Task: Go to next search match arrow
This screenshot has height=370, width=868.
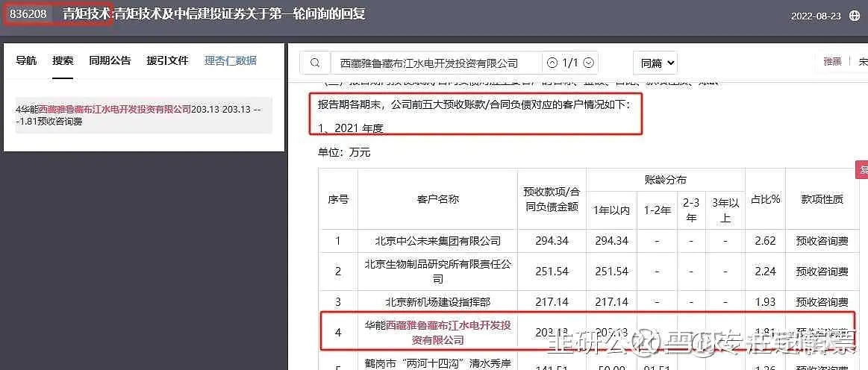Action: (589, 63)
